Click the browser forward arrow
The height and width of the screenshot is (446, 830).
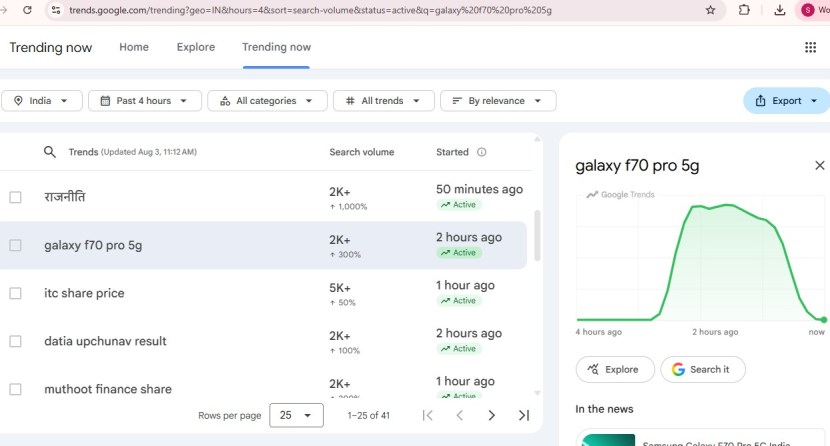[4, 10]
